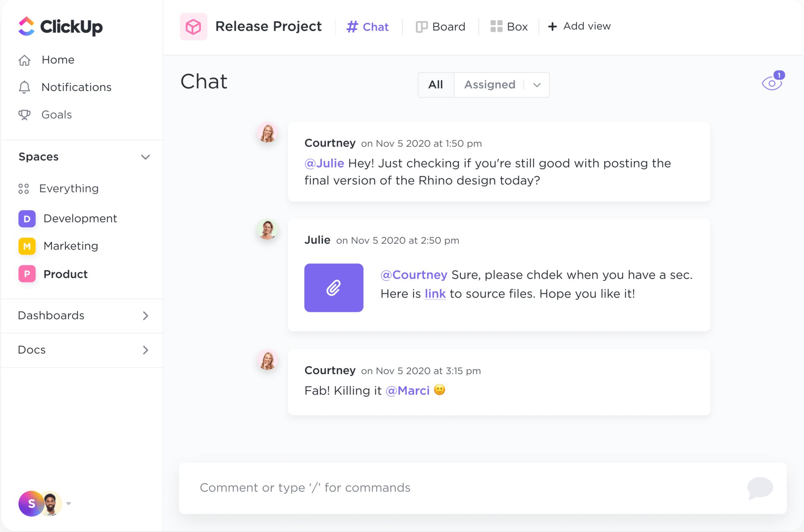The height and width of the screenshot is (532, 804).
Task: Open the Everything grid view
Action: 24,188
